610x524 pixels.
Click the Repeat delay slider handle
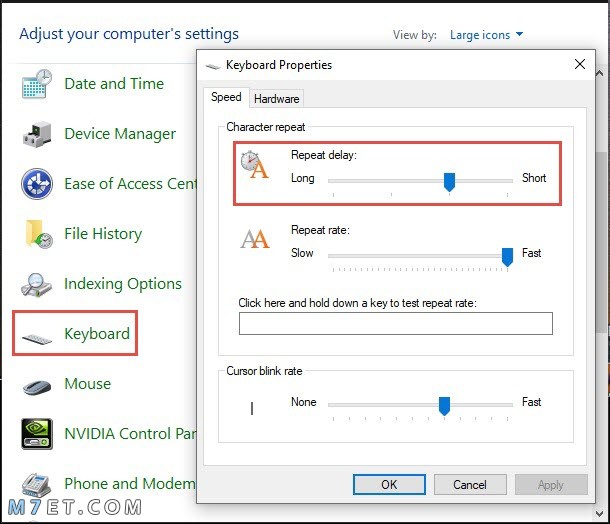pos(449,182)
